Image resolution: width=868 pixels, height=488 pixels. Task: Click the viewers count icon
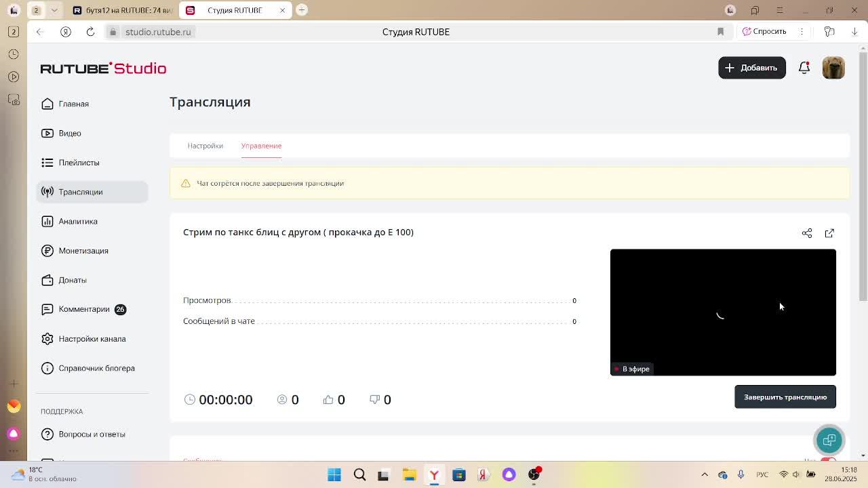282,400
